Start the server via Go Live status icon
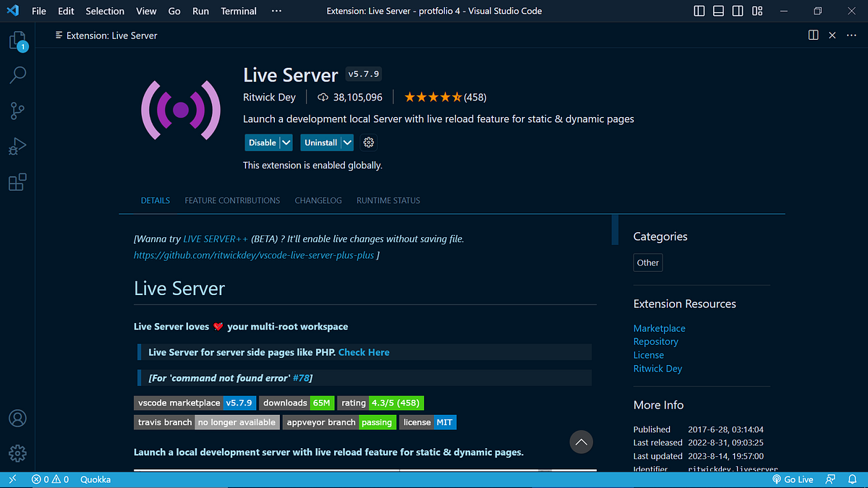This screenshot has width=868, height=488. 793,479
